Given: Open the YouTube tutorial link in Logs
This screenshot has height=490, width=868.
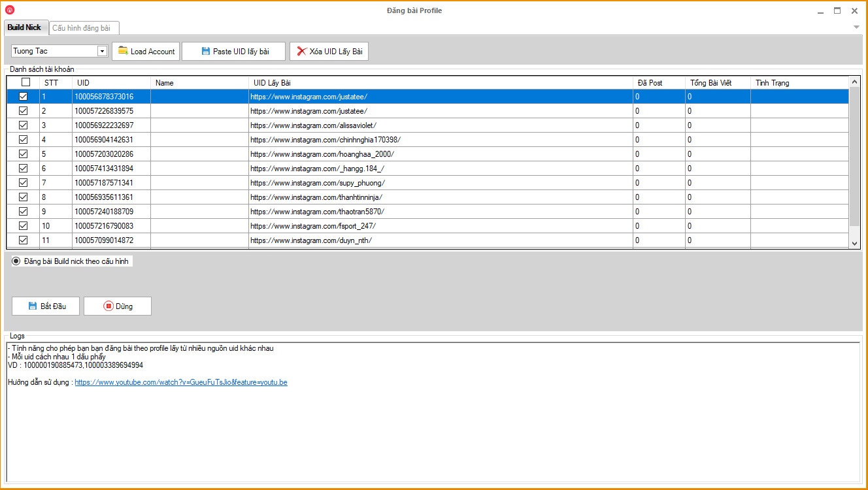Looking at the screenshot, I should [181, 382].
